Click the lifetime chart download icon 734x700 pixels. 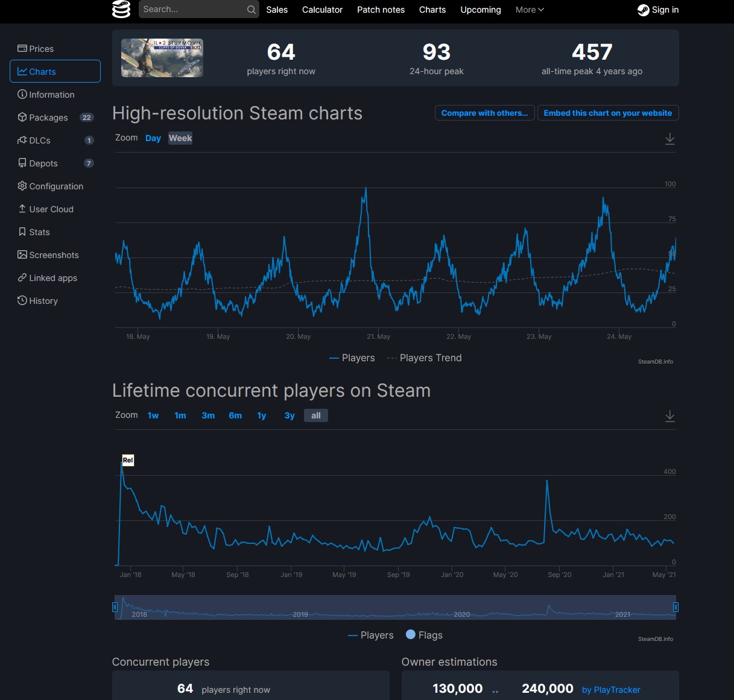pyautogui.click(x=669, y=416)
